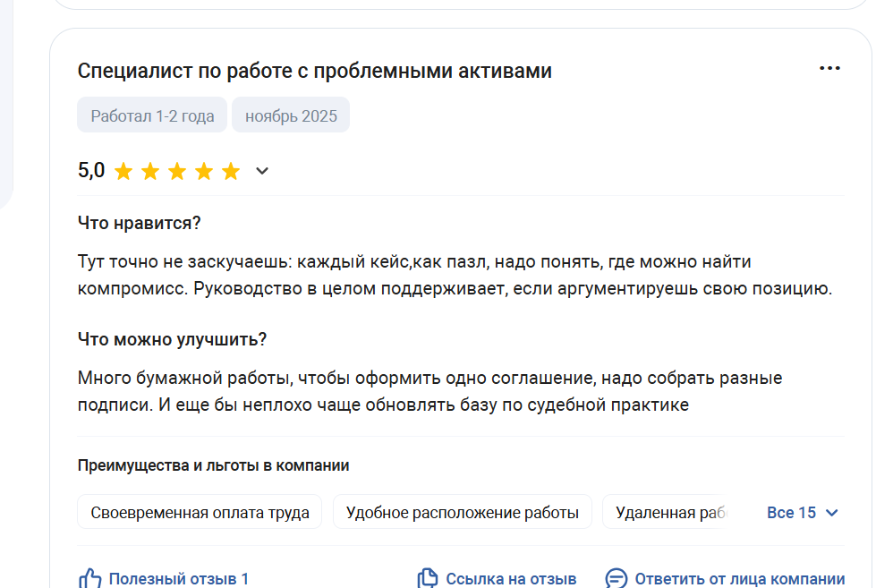Click the 'ноябрь 2025' date tag

(x=291, y=115)
